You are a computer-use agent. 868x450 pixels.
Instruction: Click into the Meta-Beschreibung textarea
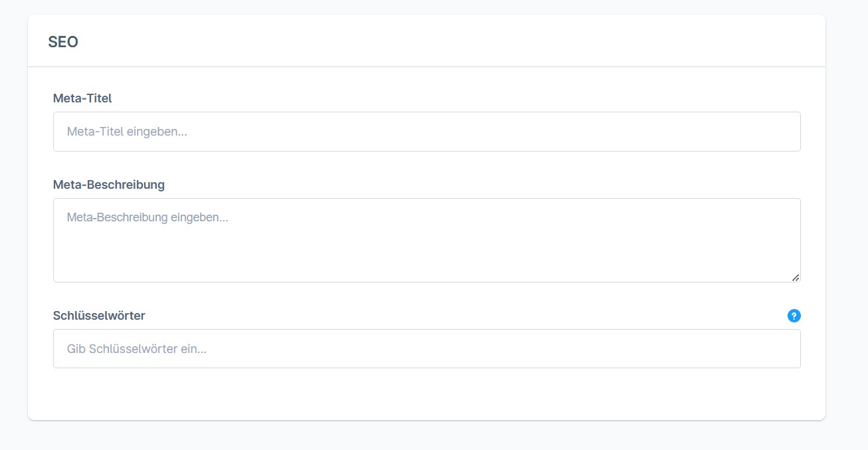click(x=427, y=240)
